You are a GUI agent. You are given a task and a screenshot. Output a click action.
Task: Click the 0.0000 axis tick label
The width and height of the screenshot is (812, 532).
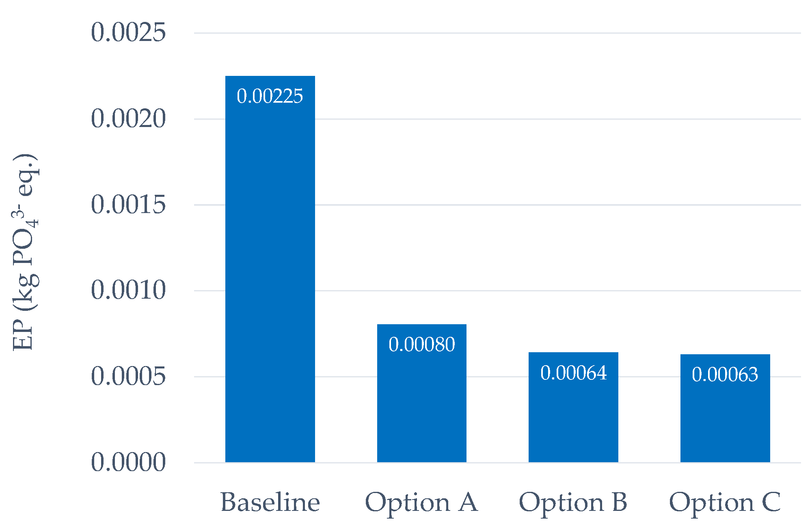(x=128, y=462)
